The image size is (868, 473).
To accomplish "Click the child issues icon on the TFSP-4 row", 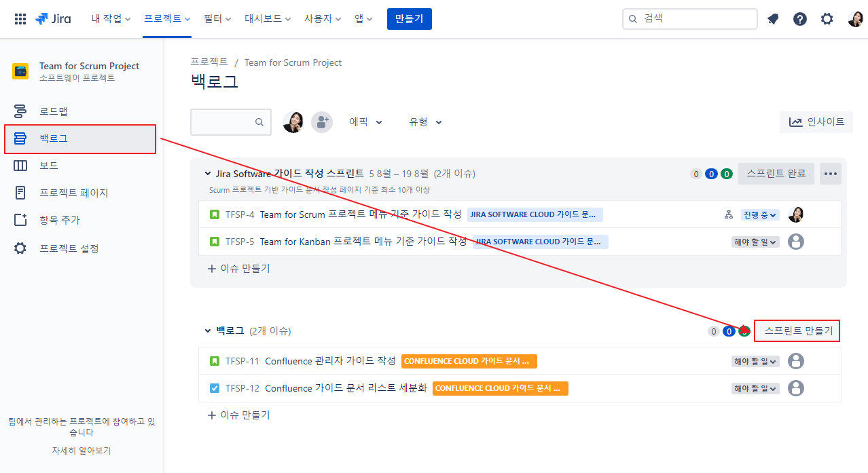I will coord(729,214).
